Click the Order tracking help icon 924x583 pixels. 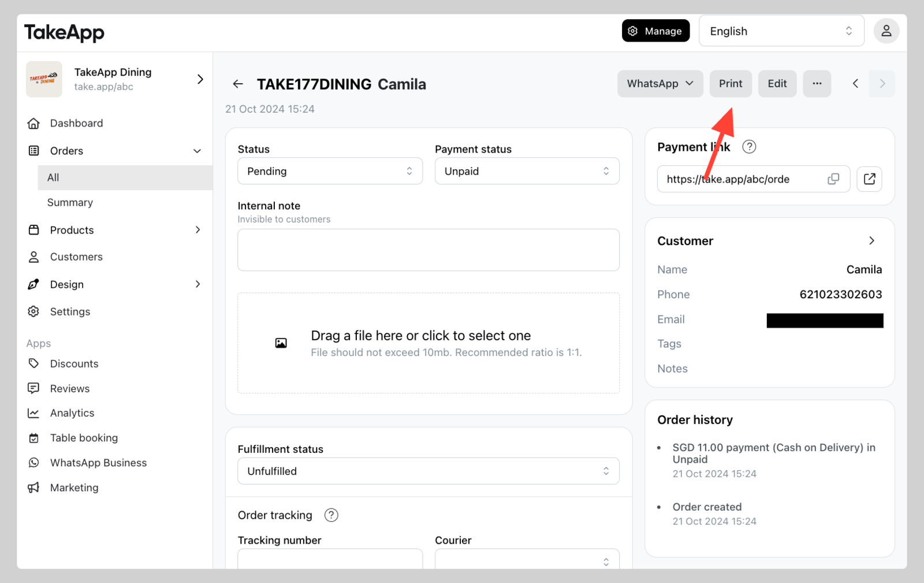click(331, 515)
